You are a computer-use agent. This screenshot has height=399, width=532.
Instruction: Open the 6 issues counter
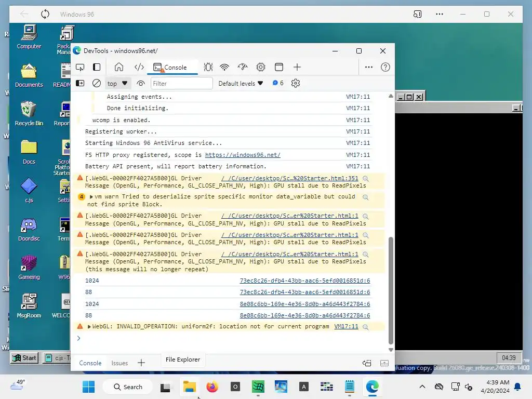278,83
